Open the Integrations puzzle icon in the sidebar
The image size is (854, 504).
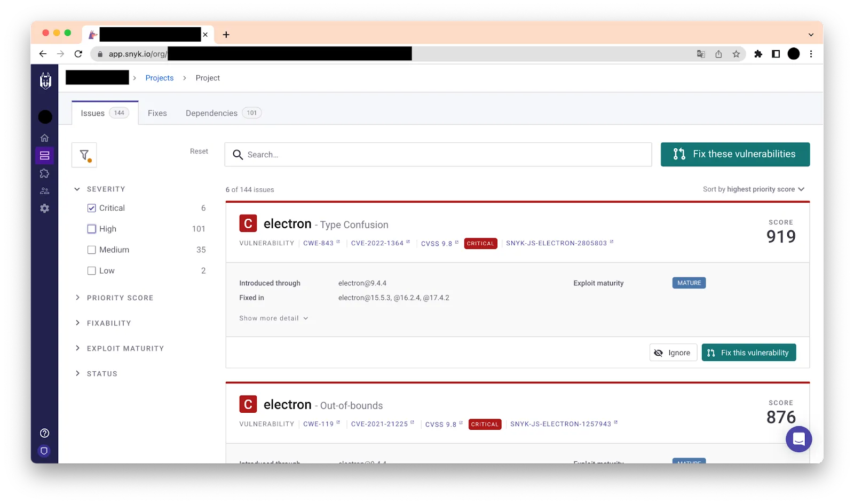tap(45, 173)
